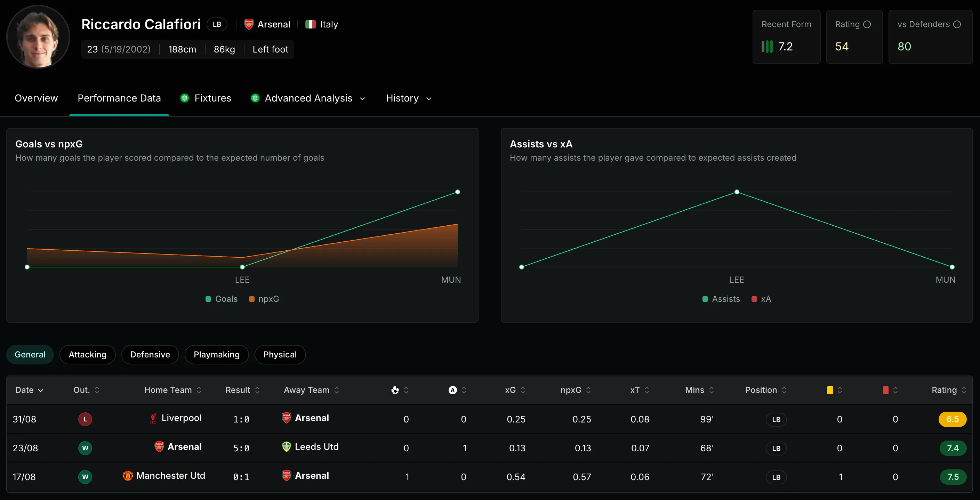Viewport: 980px width, 500px height.
Task: Click the Recent Form bars icon
Action: pos(767,47)
